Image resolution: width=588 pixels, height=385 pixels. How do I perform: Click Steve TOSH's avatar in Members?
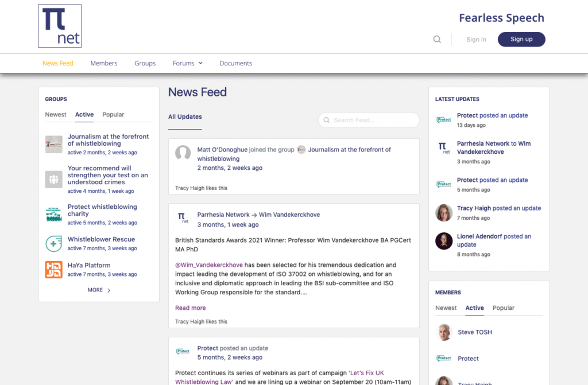tap(443, 332)
